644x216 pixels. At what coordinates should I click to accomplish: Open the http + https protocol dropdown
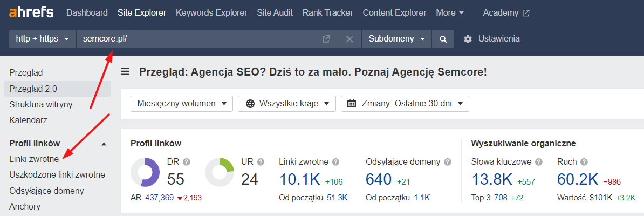42,39
